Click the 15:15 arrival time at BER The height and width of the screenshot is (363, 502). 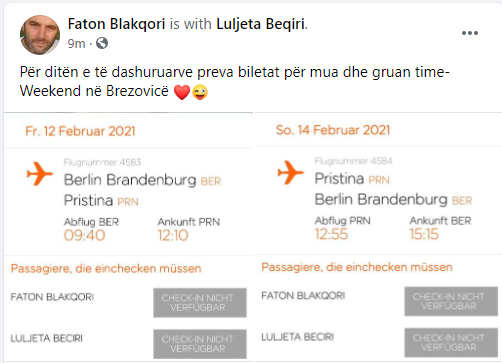coord(424,234)
